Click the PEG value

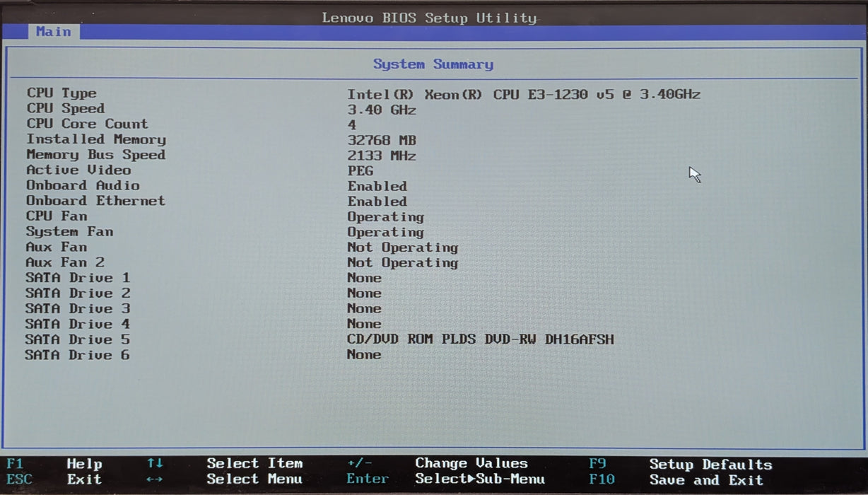360,171
